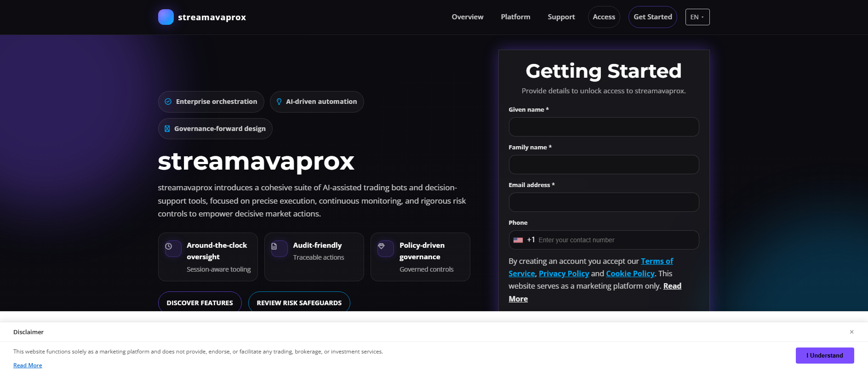
Task: Click the Audit-friendly card title
Action: [x=318, y=245]
